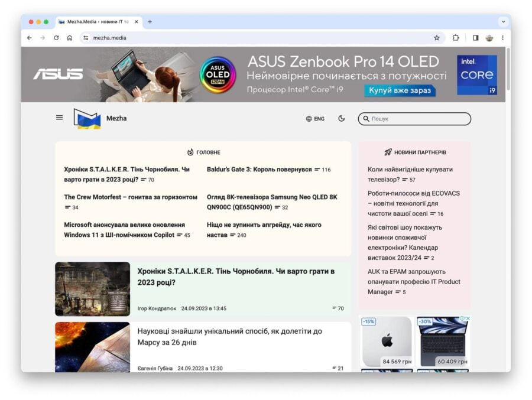Open headline Хроніки S.T.A.L.K.E.R. in Головне list
Screen dimensions: 532x400
coord(127,174)
